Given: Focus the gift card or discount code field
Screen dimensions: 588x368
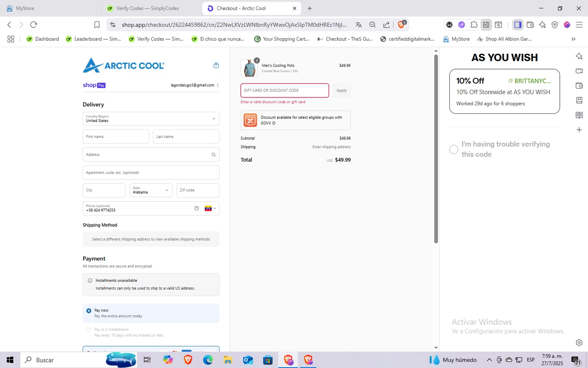Looking at the screenshot, I should 285,90.
